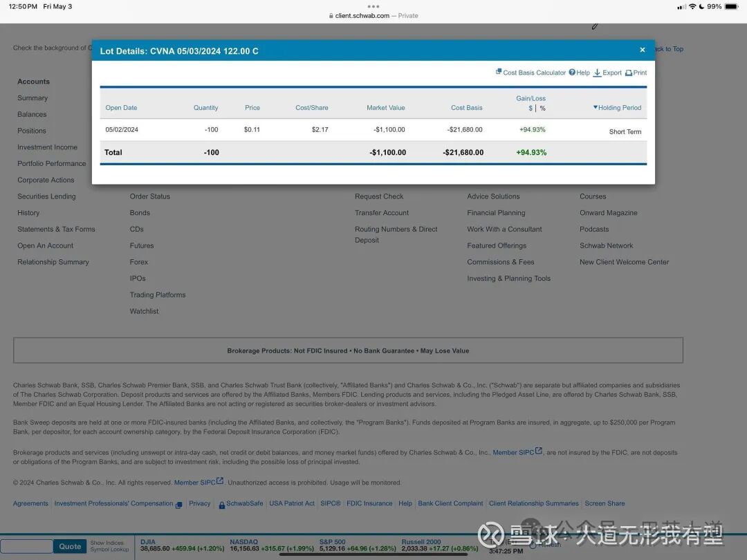747x560 pixels.
Task: Sort by Open Date column
Action: 121,108
